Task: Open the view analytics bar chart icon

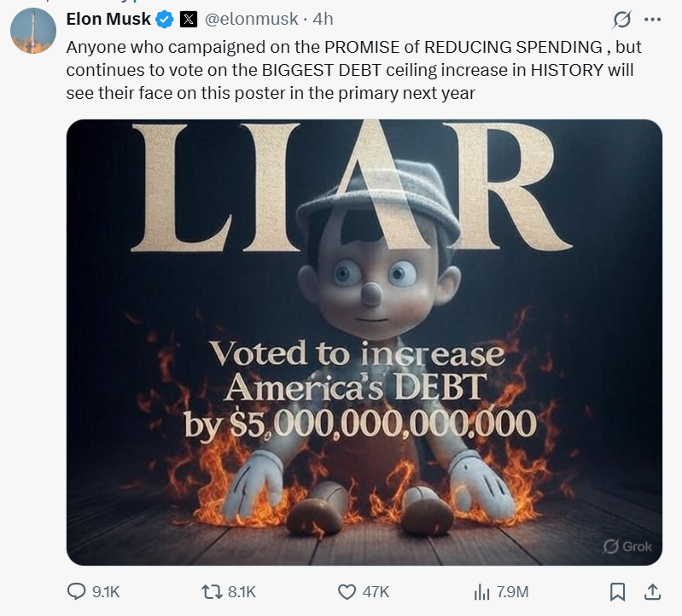Action: 481,591
